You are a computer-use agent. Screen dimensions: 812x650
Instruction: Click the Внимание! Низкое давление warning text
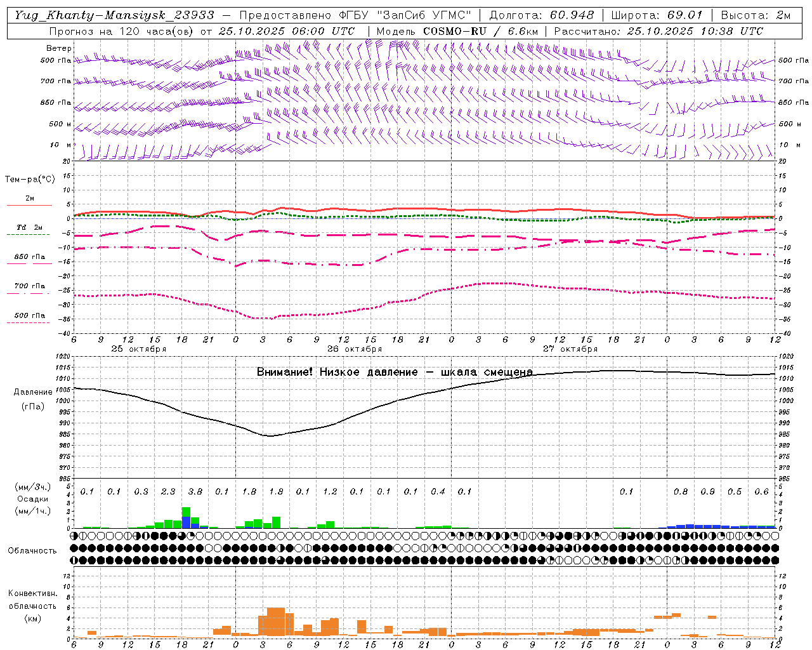click(395, 372)
